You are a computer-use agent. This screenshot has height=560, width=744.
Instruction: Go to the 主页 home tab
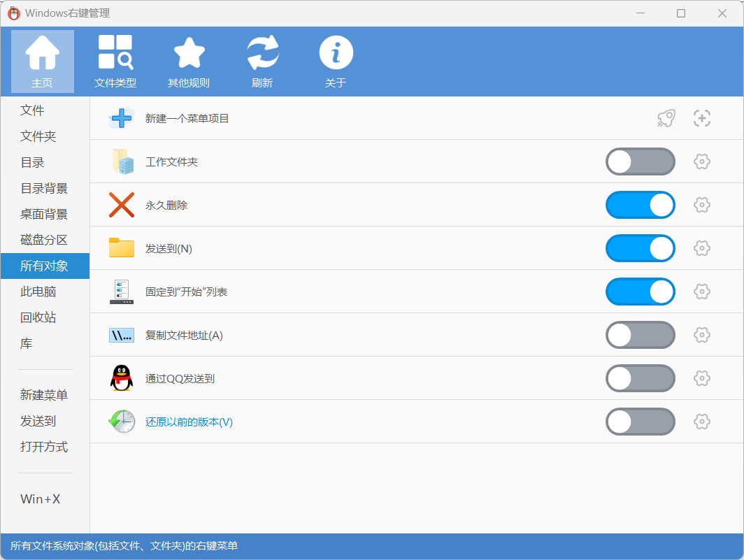coord(43,62)
